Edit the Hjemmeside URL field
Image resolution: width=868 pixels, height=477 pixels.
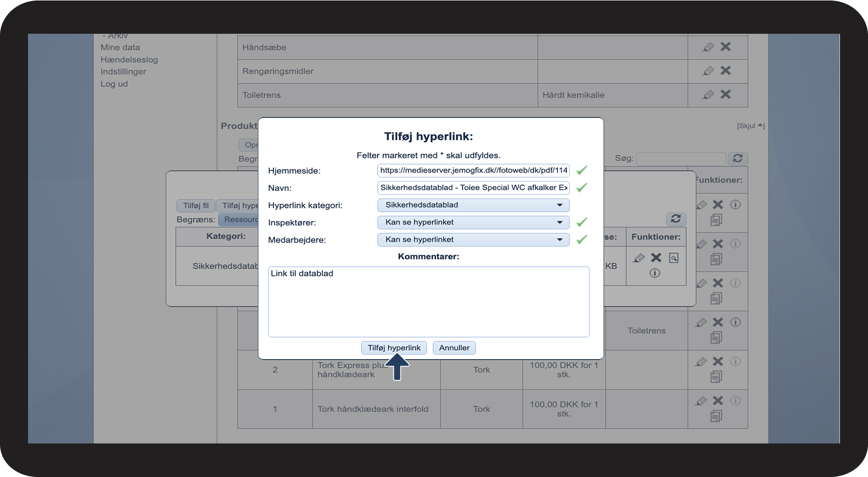pyautogui.click(x=474, y=170)
